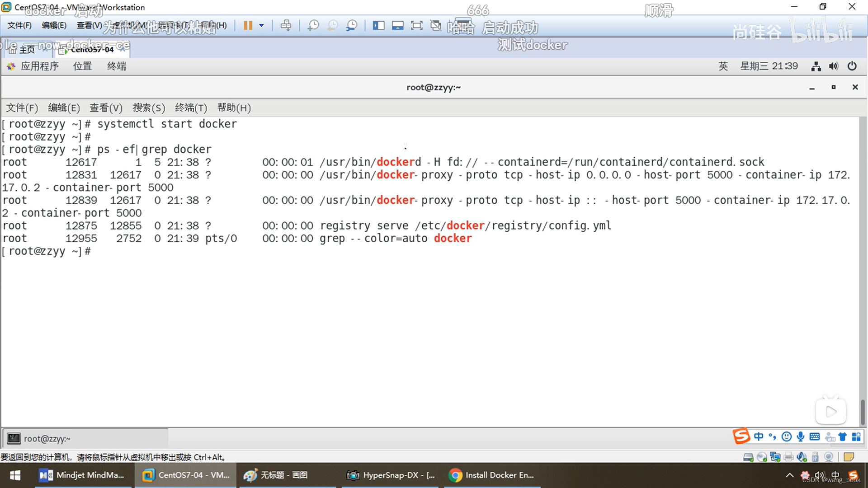
Task: Open terminal 终端(T) menu
Action: [191, 108]
